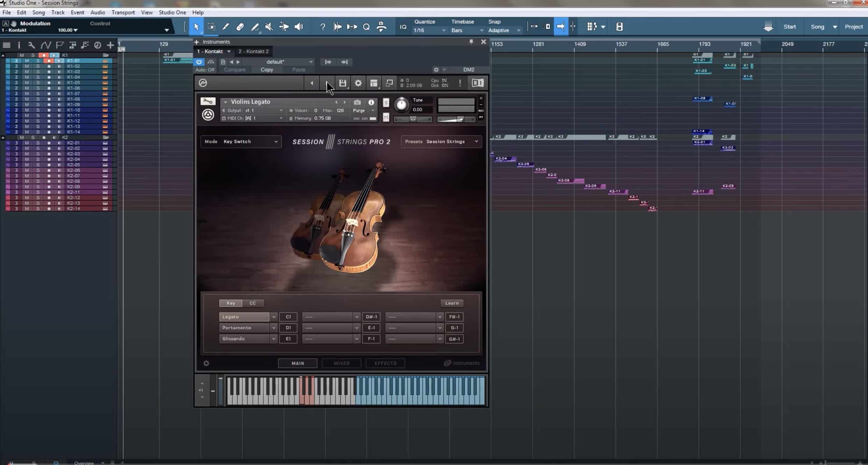
Task: Switch to 2 - Kontakt 2 tab
Action: [x=254, y=51]
